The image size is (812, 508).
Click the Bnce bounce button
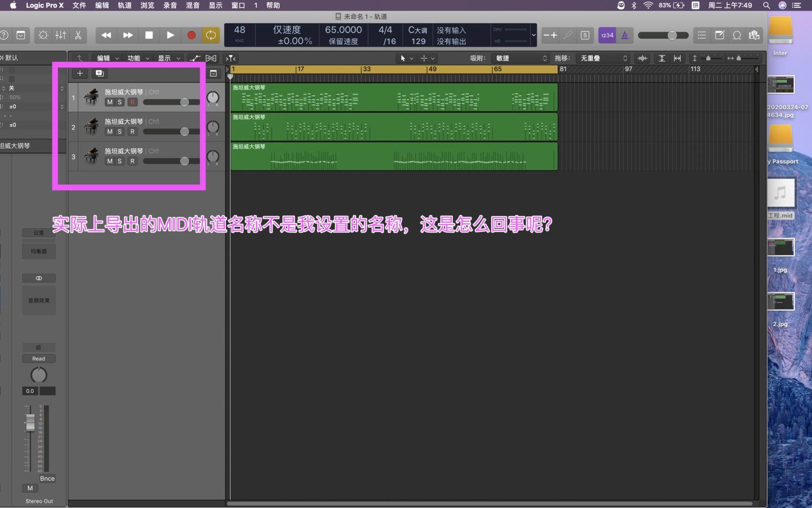pyautogui.click(x=47, y=479)
